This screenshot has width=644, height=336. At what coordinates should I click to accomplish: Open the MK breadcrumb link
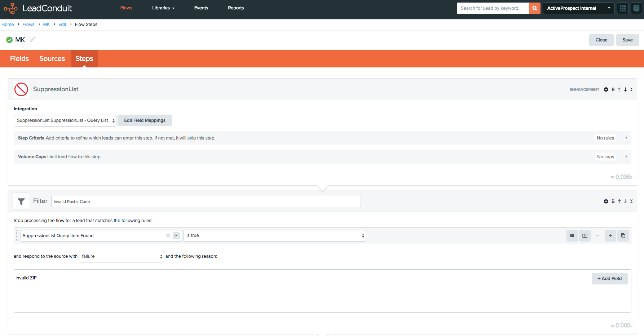47,25
